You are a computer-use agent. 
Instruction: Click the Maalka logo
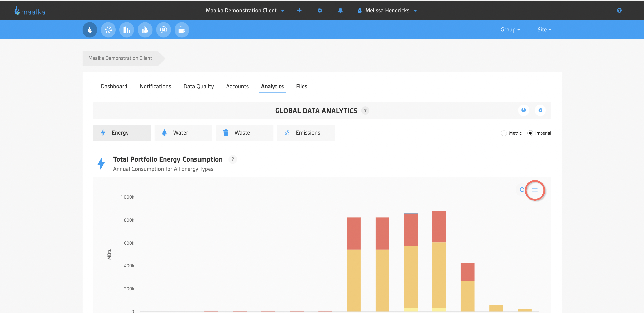(29, 11)
